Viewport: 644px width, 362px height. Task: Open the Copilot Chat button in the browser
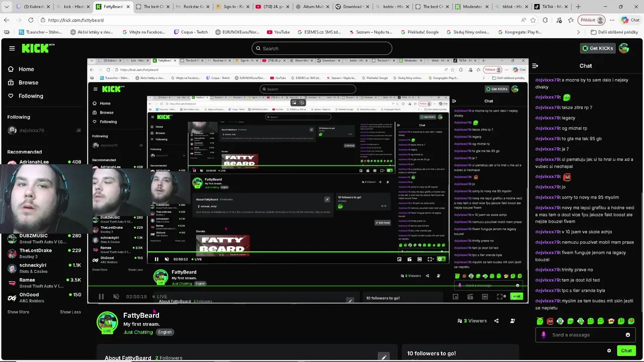point(630,20)
